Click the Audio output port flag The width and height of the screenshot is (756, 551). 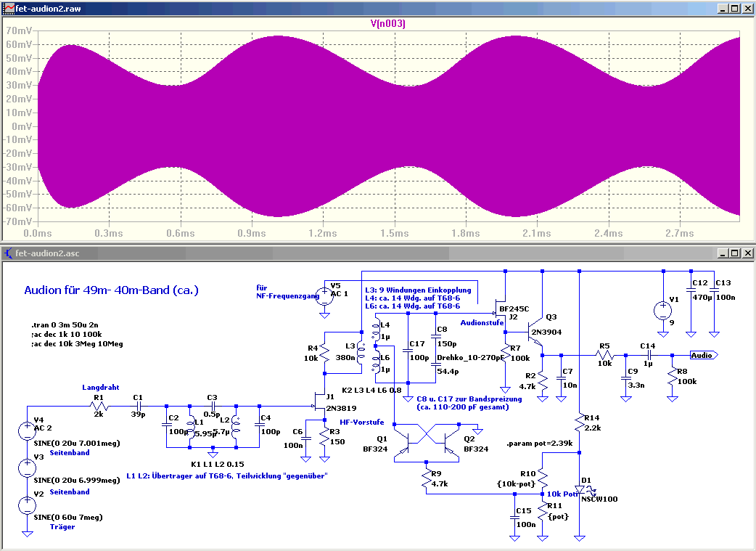coord(704,355)
